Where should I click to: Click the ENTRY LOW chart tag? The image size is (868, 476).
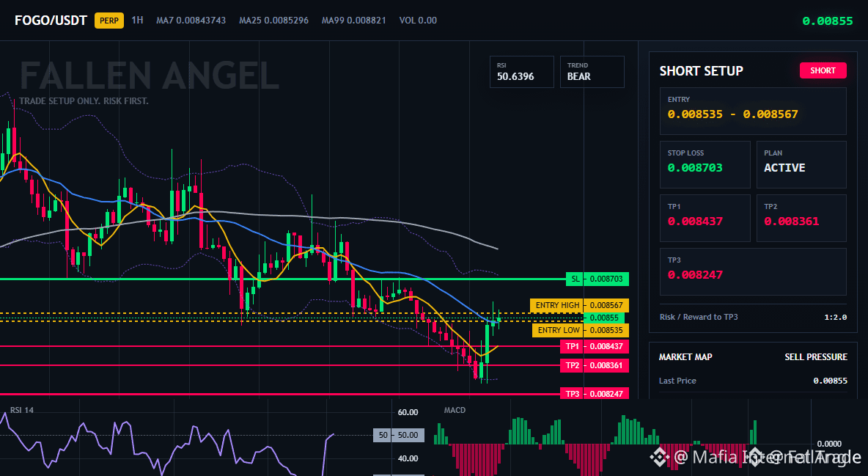(x=581, y=330)
